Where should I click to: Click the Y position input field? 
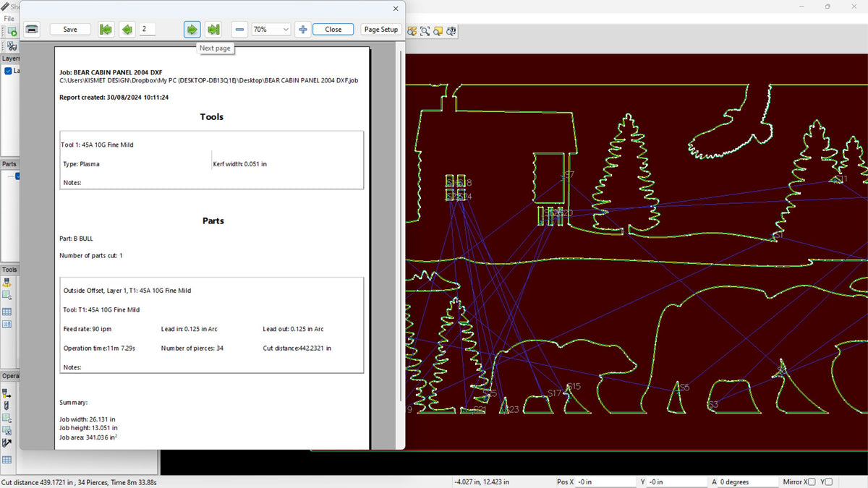[x=677, y=481]
